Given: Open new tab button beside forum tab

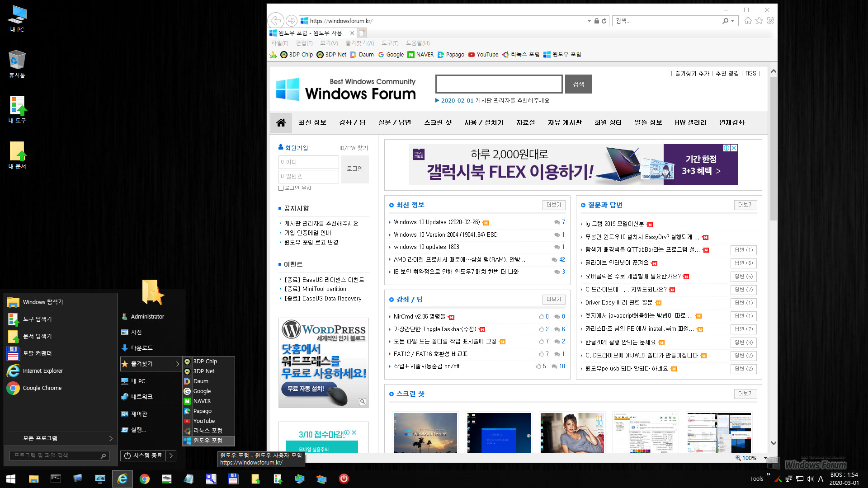Looking at the screenshot, I should pyautogui.click(x=362, y=33).
